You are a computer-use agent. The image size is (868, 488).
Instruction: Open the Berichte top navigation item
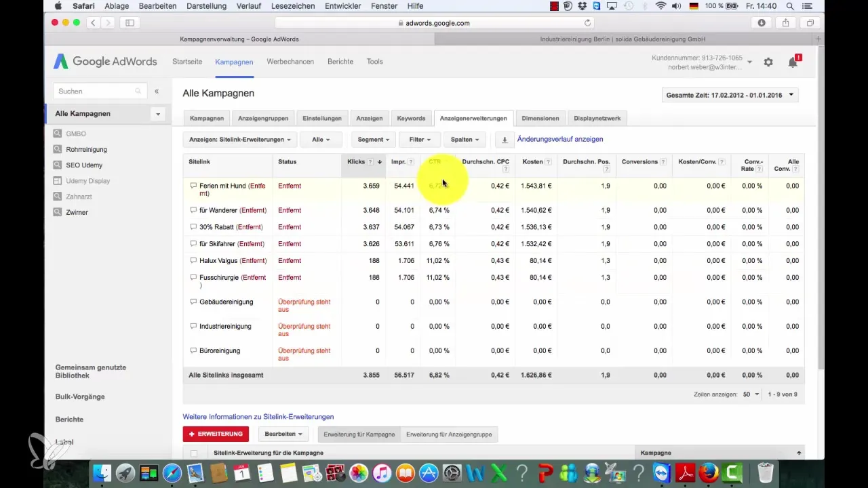pyautogui.click(x=340, y=62)
